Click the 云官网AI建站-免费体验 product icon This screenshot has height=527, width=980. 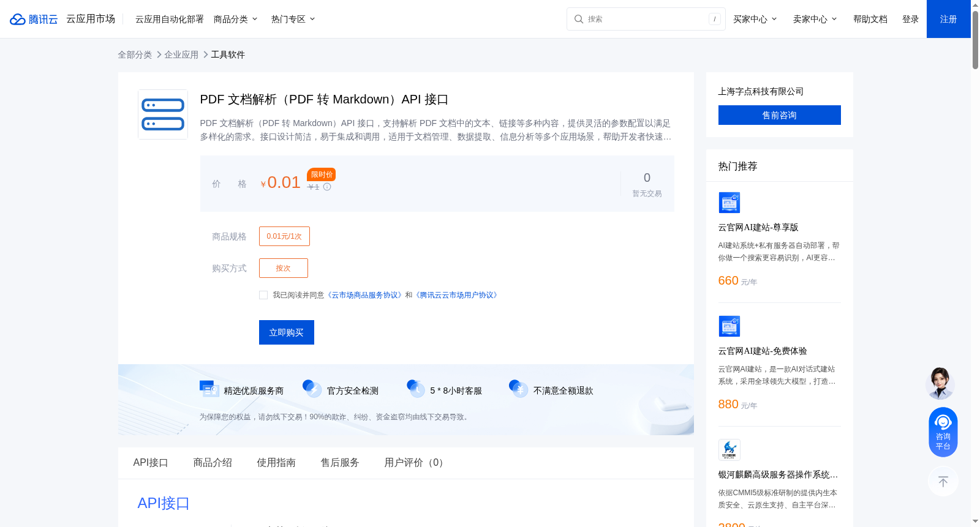(x=729, y=326)
